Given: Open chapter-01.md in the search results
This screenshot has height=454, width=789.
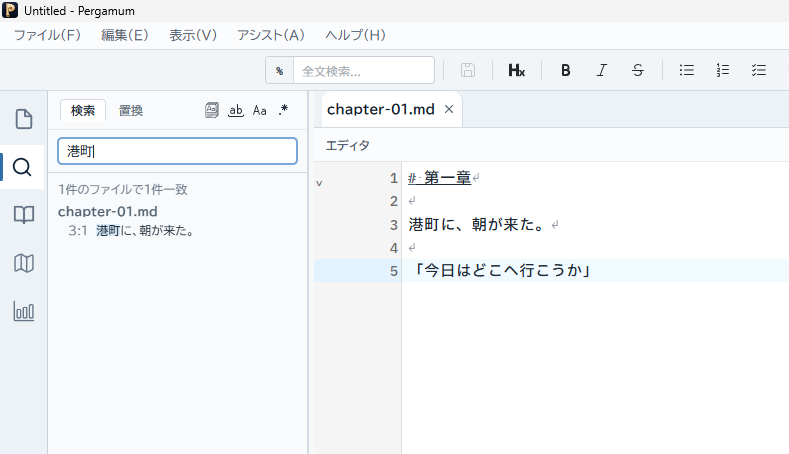Looking at the screenshot, I should tap(108, 211).
